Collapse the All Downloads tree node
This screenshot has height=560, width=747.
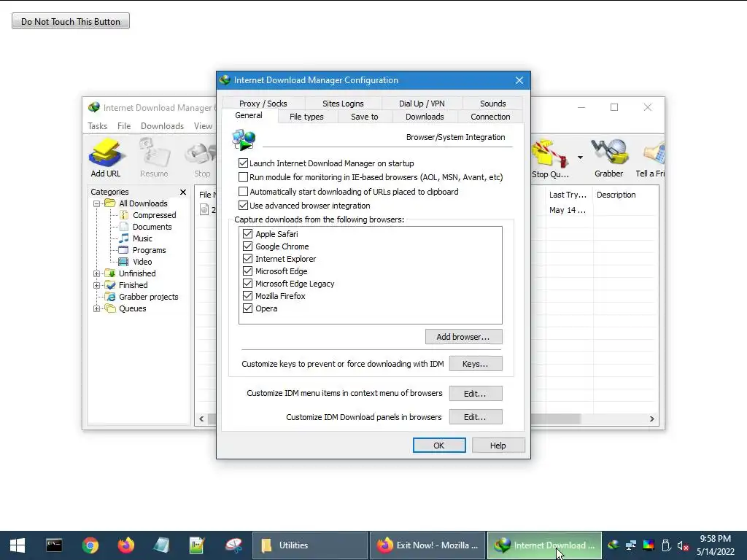(x=96, y=203)
